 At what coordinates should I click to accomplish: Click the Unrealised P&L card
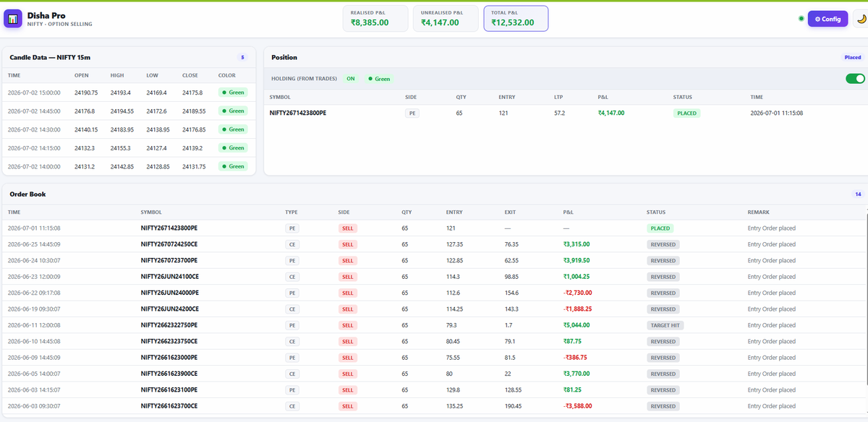445,18
